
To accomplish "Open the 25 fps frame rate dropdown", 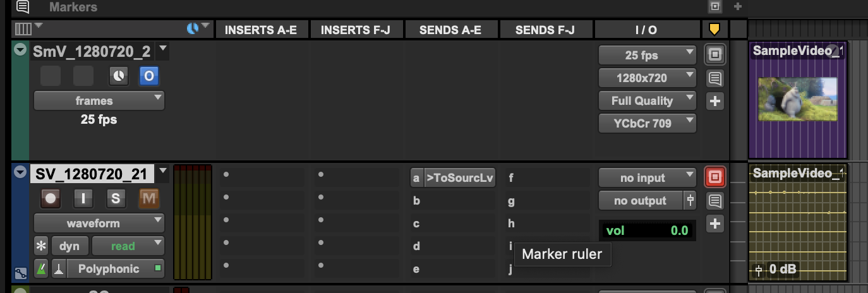I will click(x=647, y=56).
